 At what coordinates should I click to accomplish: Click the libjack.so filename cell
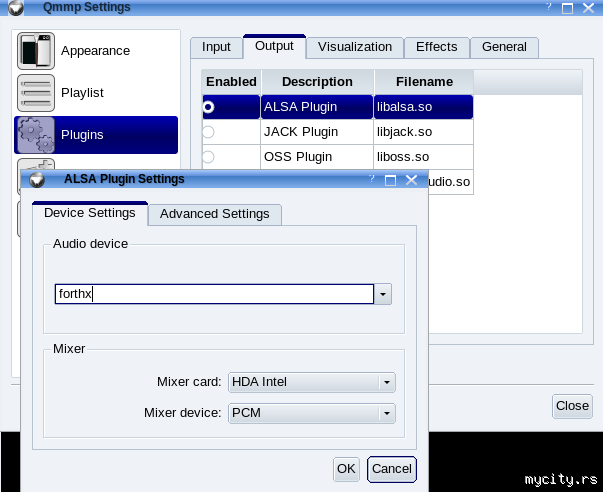[423, 132]
